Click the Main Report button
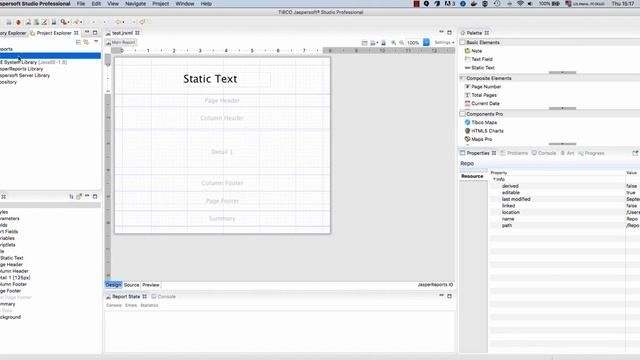This screenshot has width=640, height=360. click(x=121, y=42)
